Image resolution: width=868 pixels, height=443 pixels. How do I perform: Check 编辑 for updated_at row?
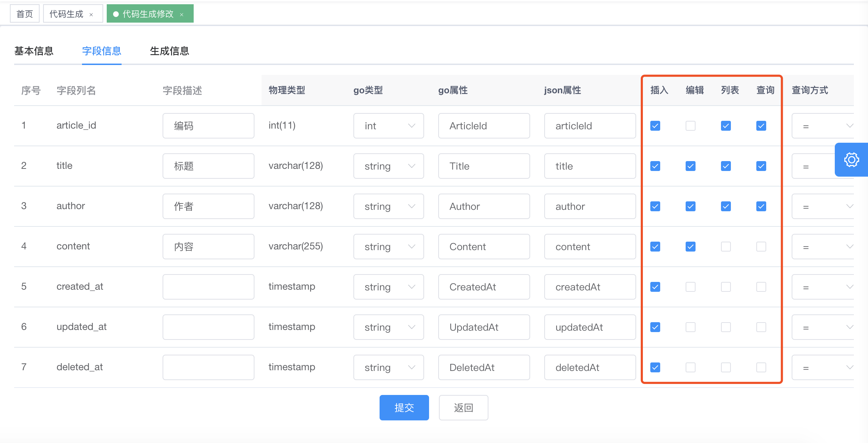click(x=691, y=327)
